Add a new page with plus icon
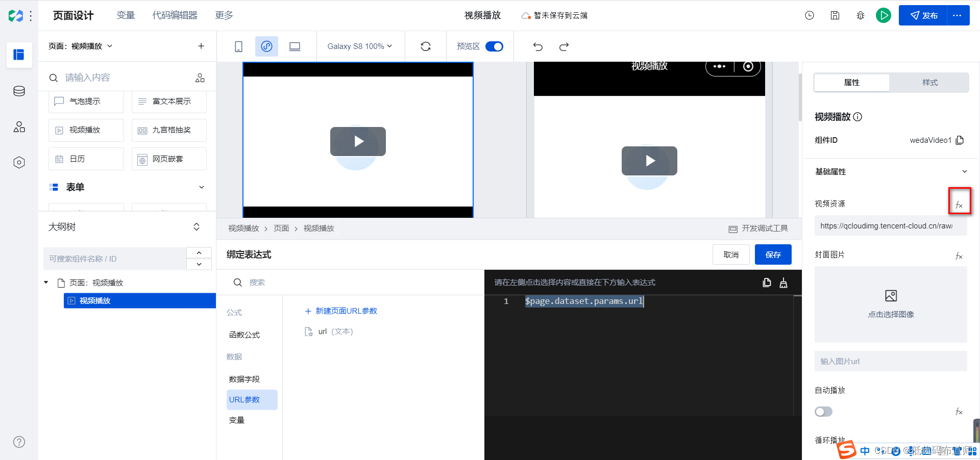This screenshot has width=980, height=460. [x=201, y=46]
